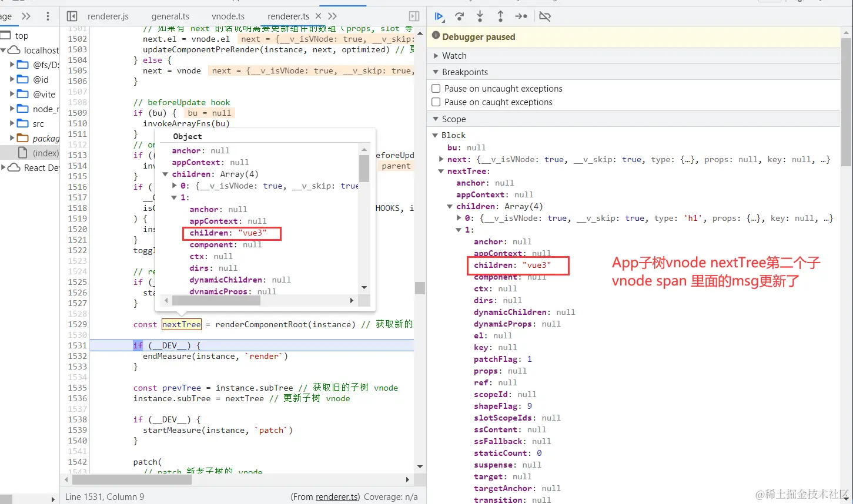Click line number 1529 gutter

[77, 324]
